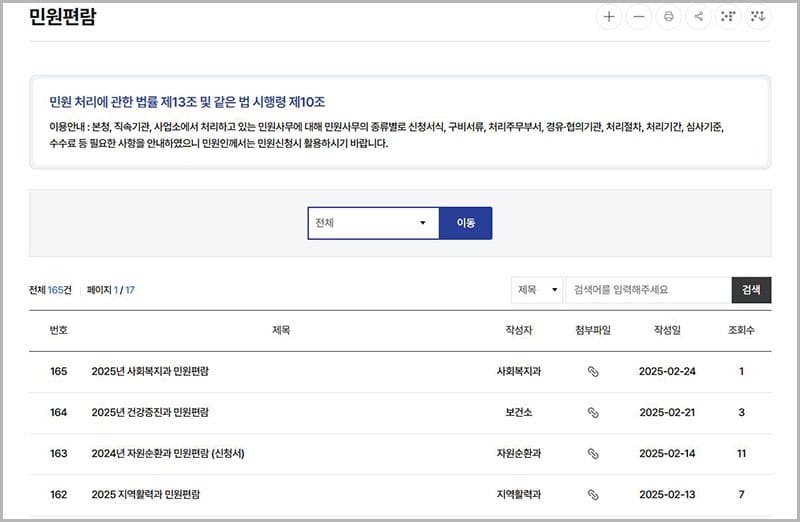This screenshot has width=800, height=522.
Task: Expand the 전체 department dropdown
Action: click(372, 223)
